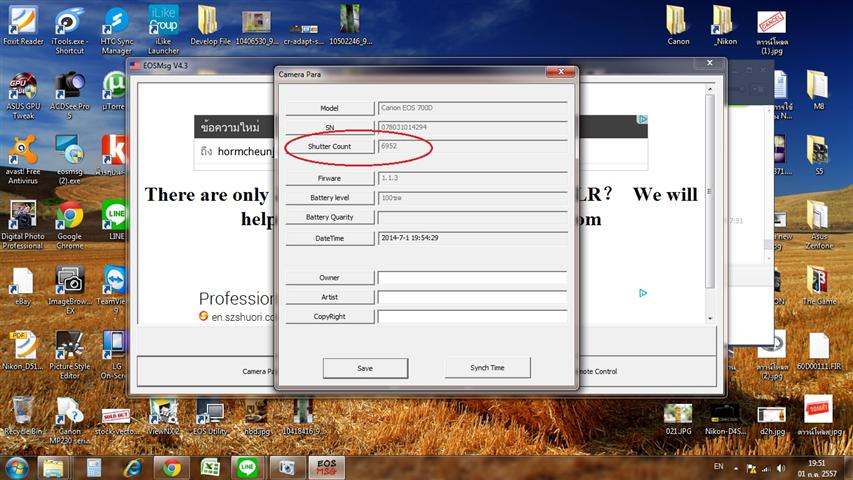Click the en.szshuori.com ad link
This screenshot has width=853, height=480.
point(242,317)
